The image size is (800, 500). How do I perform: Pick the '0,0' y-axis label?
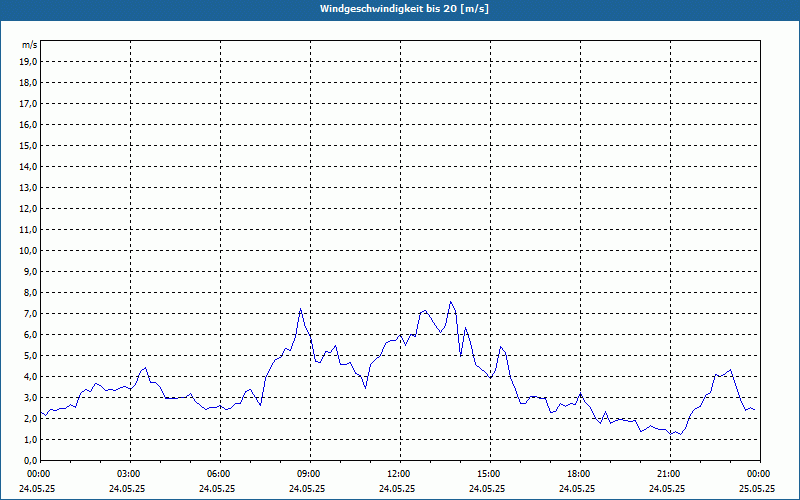pos(30,461)
